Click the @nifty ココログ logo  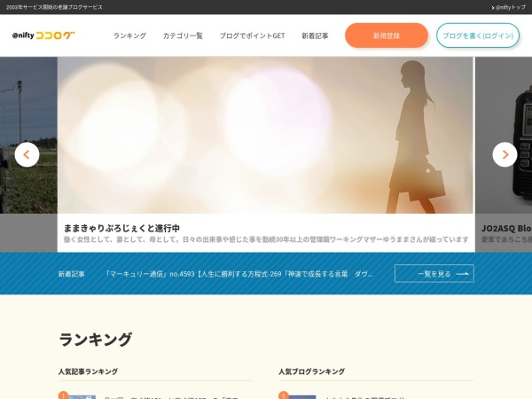(x=43, y=35)
